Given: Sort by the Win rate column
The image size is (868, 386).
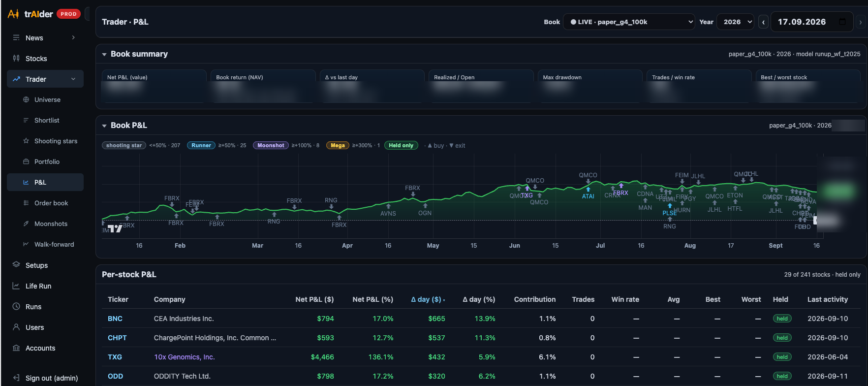Looking at the screenshot, I should 625,299.
